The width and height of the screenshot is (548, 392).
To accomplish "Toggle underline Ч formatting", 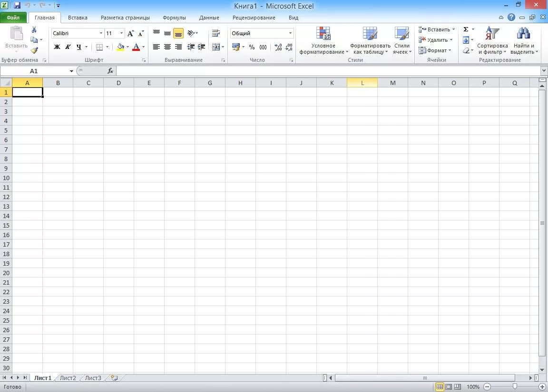I will pos(78,47).
